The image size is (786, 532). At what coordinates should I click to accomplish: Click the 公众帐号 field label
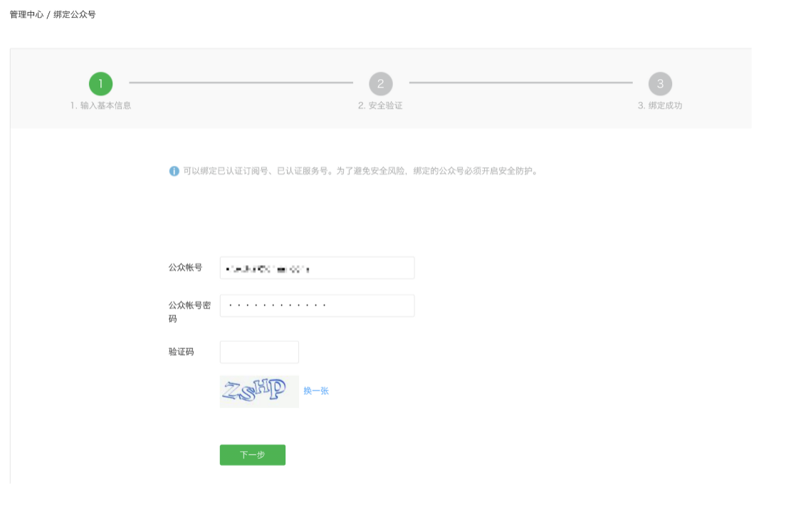185,268
